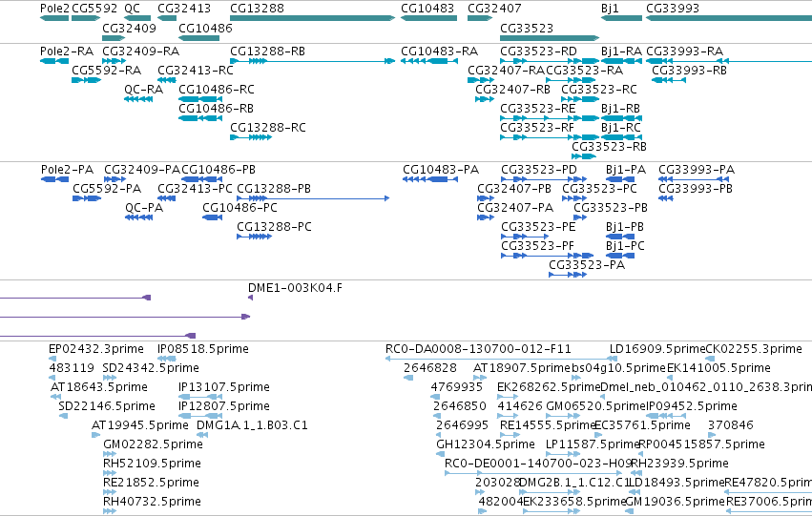
Task: Select transcript CG13288-RC
Action: [x=251, y=137]
